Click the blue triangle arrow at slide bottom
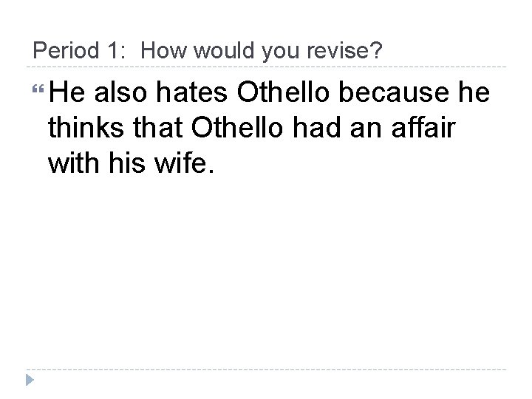This screenshot has height=399, width=532. 29,381
